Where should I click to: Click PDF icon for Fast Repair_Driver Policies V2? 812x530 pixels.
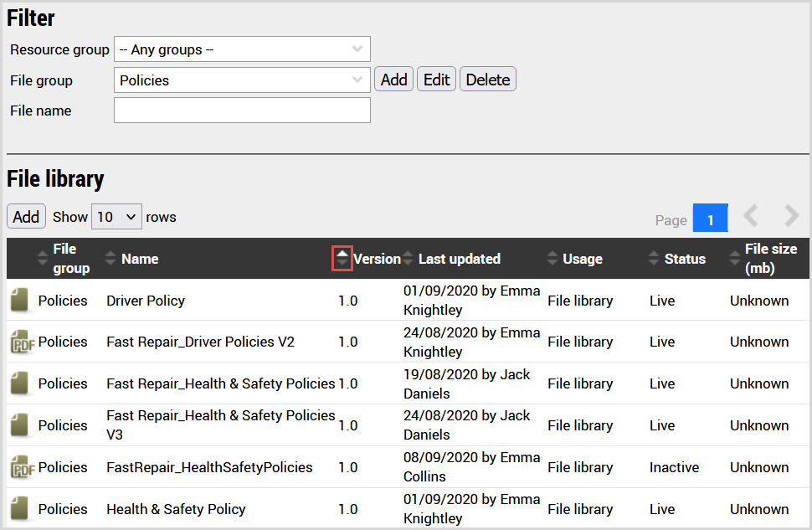point(20,342)
